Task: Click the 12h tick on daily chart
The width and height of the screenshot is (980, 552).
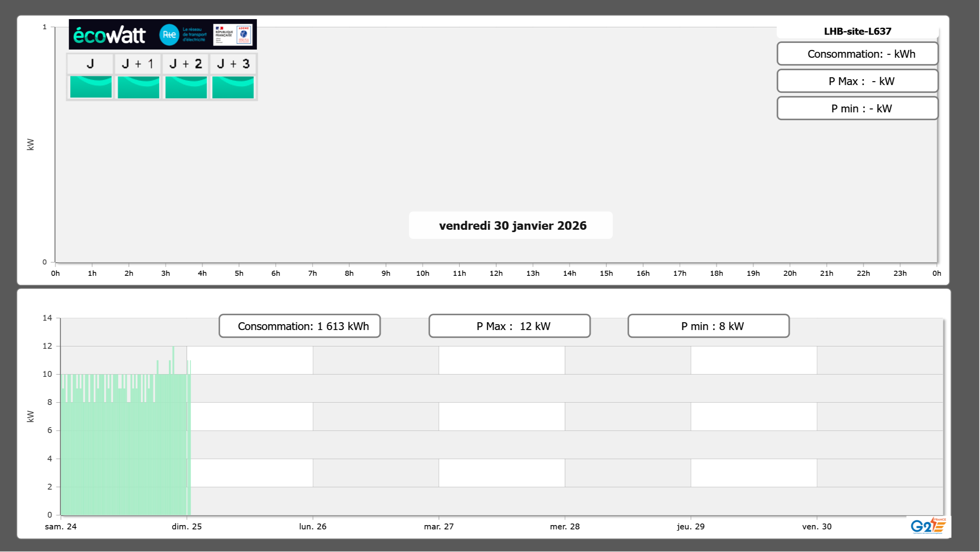Action: point(496,273)
